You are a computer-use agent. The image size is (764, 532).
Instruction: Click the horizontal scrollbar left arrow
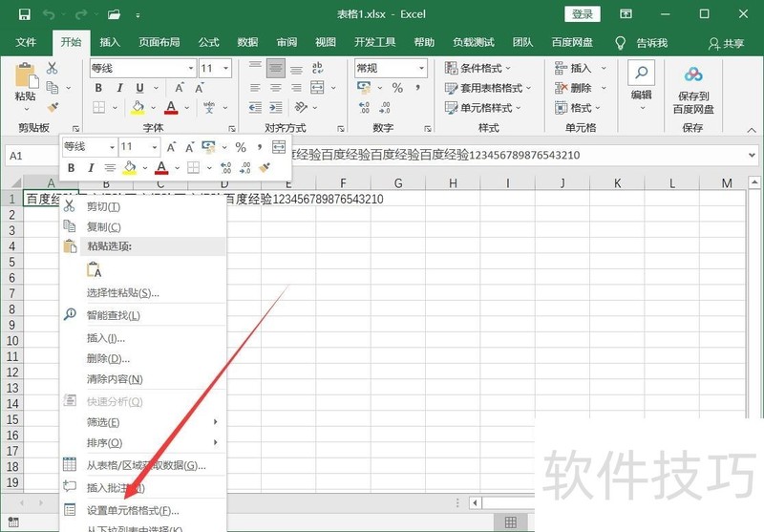point(475,502)
